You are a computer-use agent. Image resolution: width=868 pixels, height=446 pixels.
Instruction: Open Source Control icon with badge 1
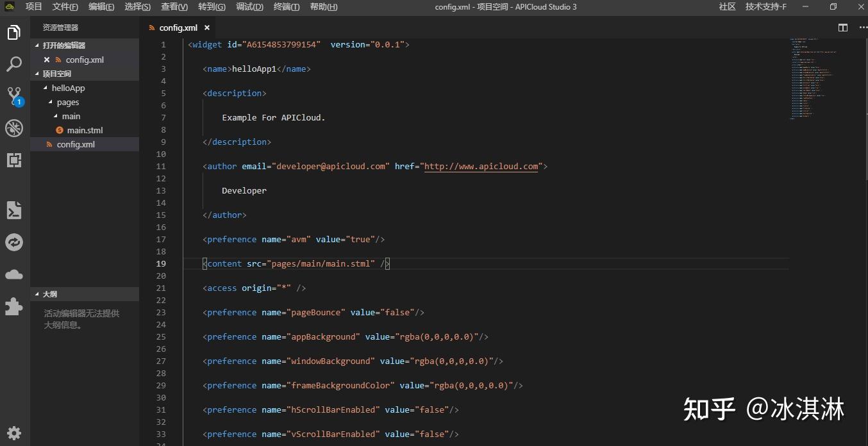coord(15,97)
